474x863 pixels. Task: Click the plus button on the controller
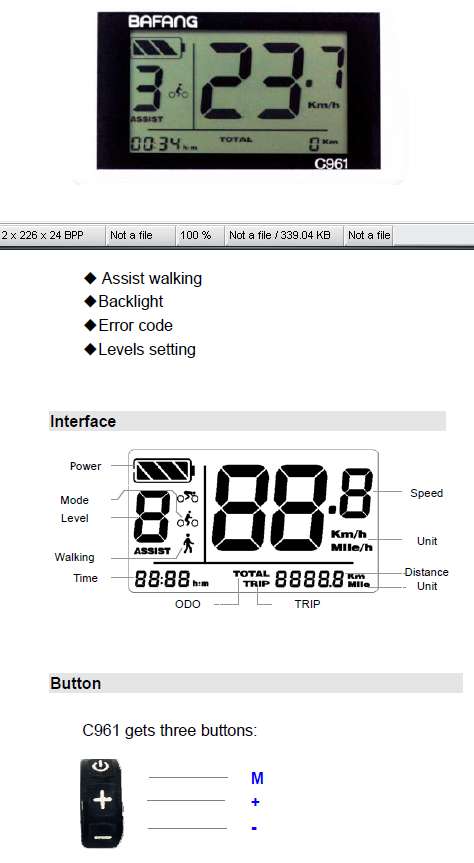click(x=102, y=799)
